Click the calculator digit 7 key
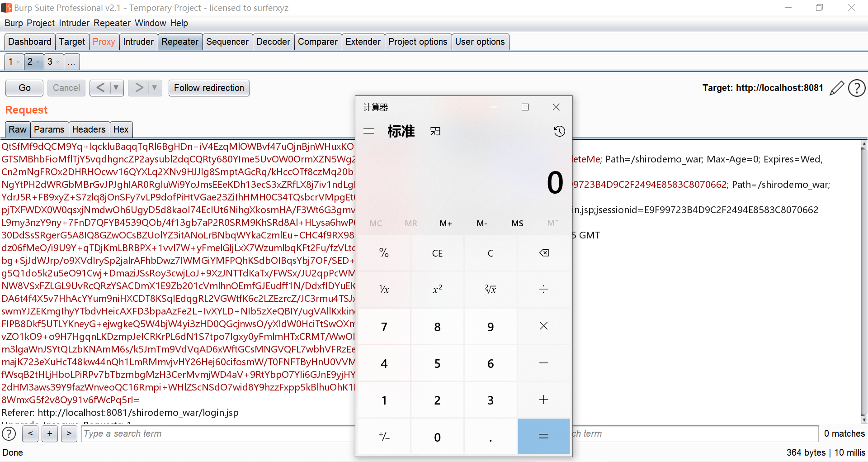Screen dimensions: 868x462 click(384, 326)
